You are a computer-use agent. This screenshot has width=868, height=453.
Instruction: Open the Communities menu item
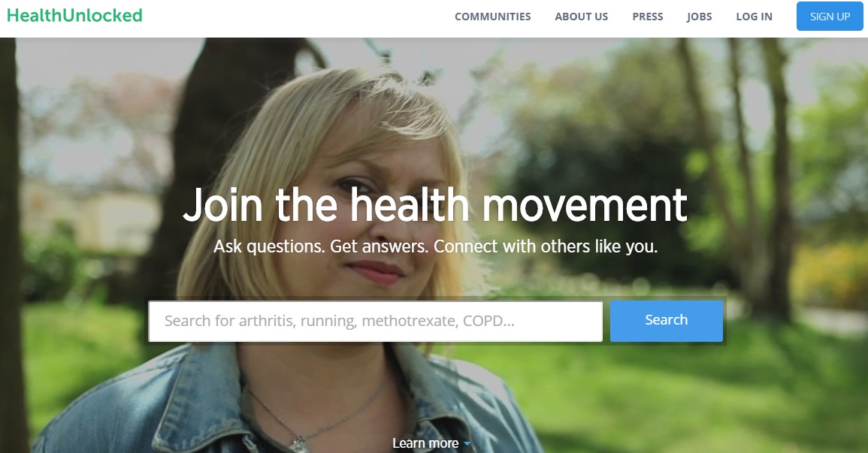pos(493,17)
